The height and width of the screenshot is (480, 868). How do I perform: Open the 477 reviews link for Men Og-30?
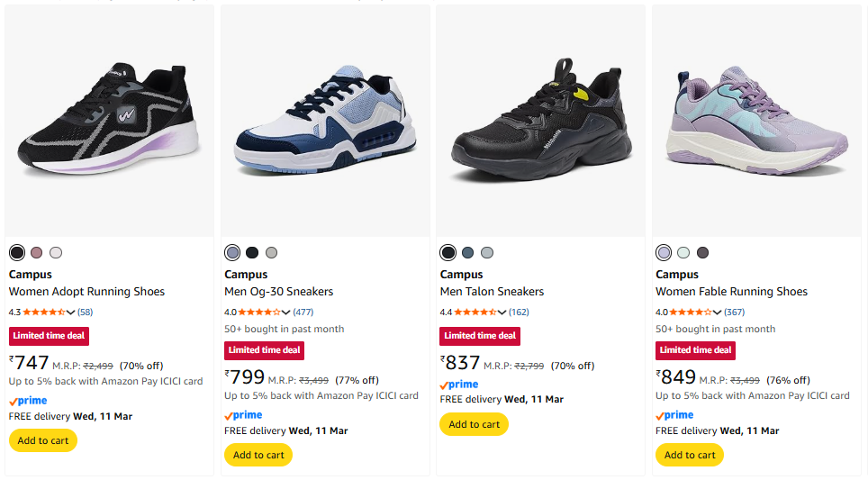(x=303, y=312)
